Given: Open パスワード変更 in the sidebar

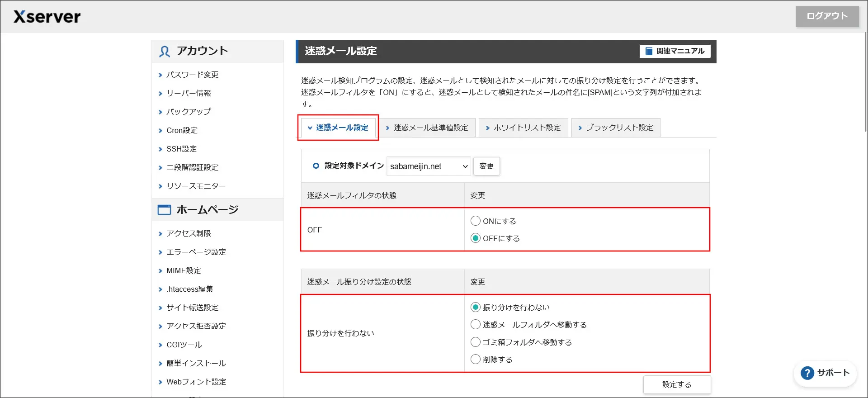Looking at the screenshot, I should coord(192,75).
